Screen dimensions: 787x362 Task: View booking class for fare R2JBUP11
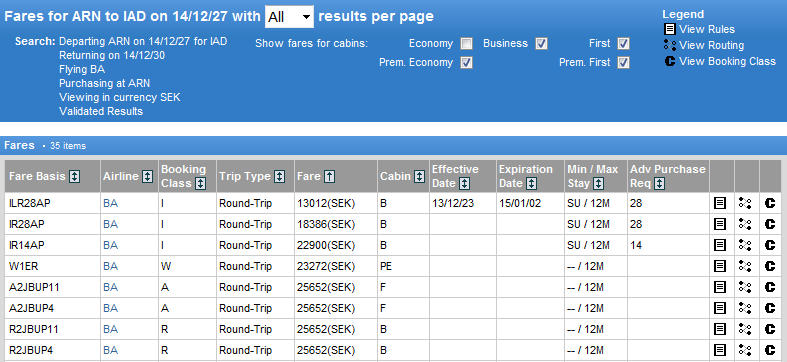coord(770,329)
